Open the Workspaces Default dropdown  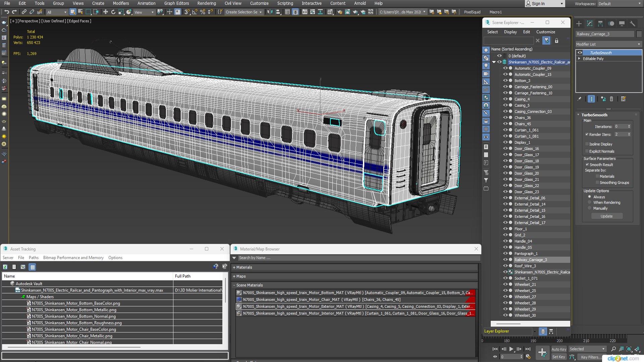point(619,4)
